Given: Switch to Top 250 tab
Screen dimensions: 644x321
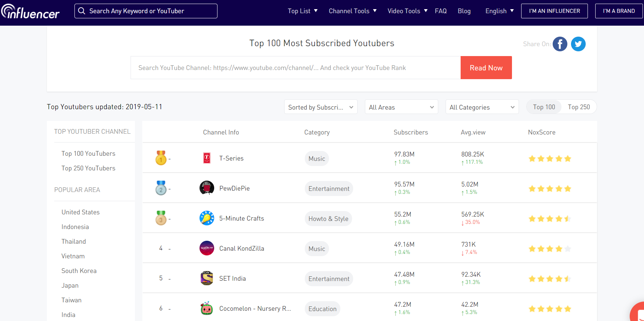Looking at the screenshot, I should [579, 107].
